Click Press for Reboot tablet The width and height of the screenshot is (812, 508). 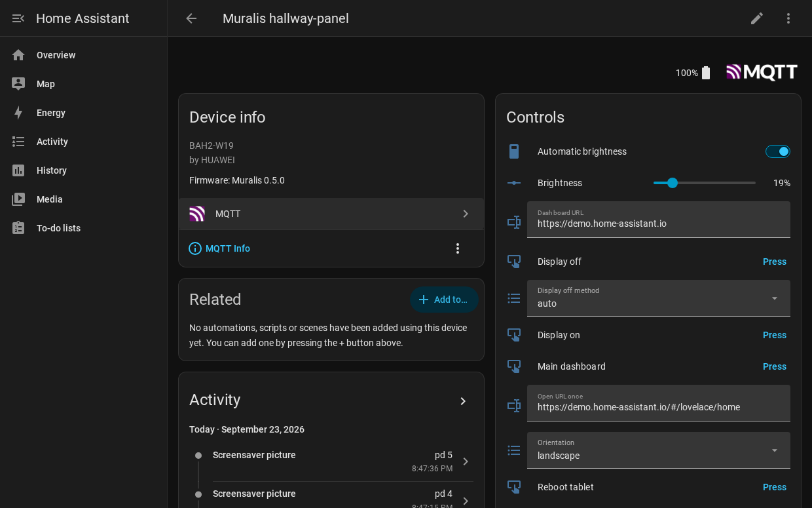coord(775,487)
